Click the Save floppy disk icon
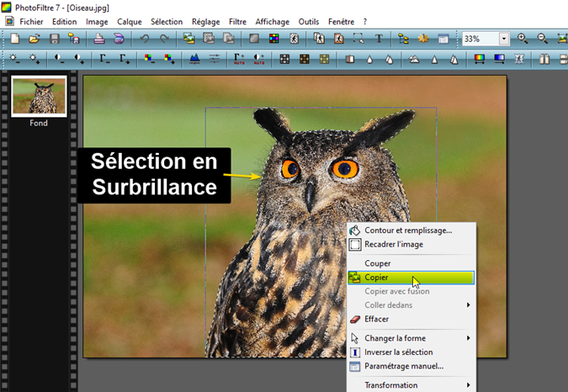Image resolution: width=568 pixels, height=392 pixels. [x=55, y=39]
